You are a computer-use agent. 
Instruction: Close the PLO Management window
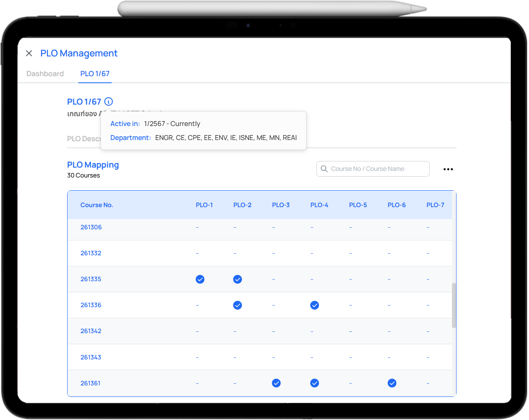(29, 53)
